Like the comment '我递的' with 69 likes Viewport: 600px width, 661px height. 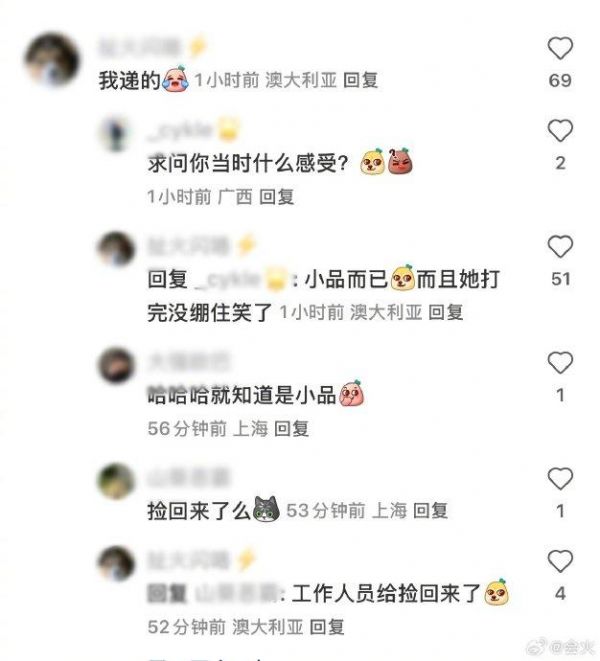560,48
